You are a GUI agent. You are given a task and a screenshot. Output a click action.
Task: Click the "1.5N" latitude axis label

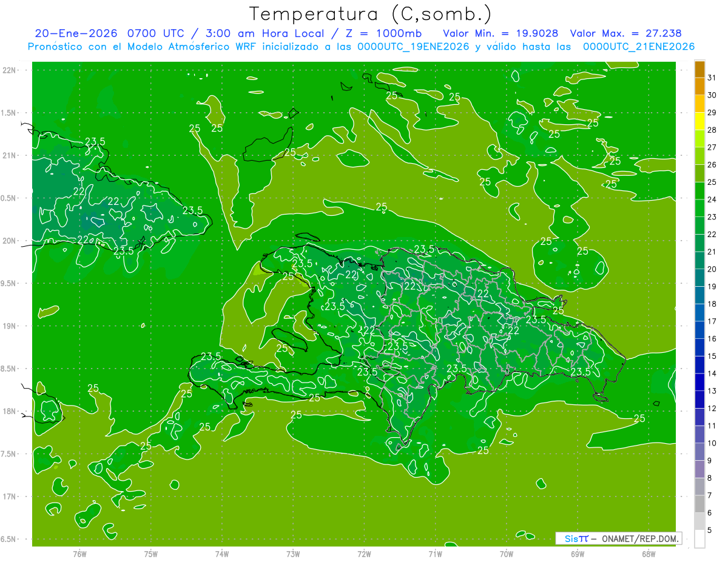tap(8, 113)
